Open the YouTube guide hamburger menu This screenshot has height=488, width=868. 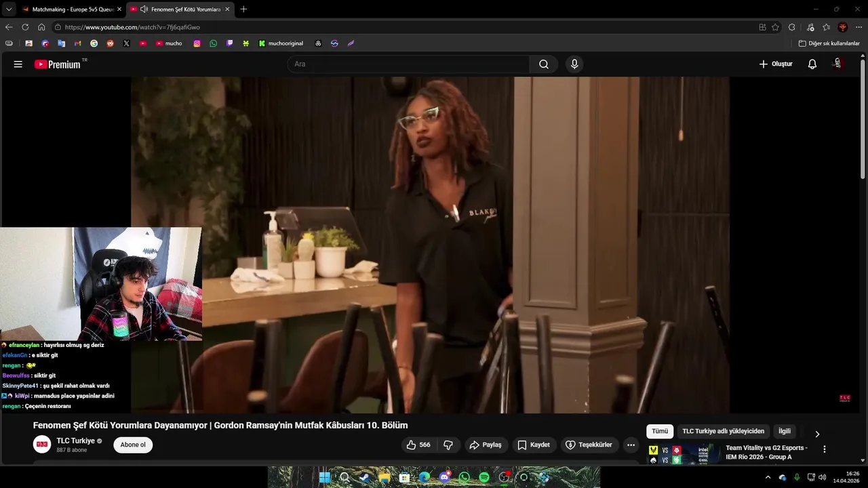pyautogui.click(x=18, y=64)
